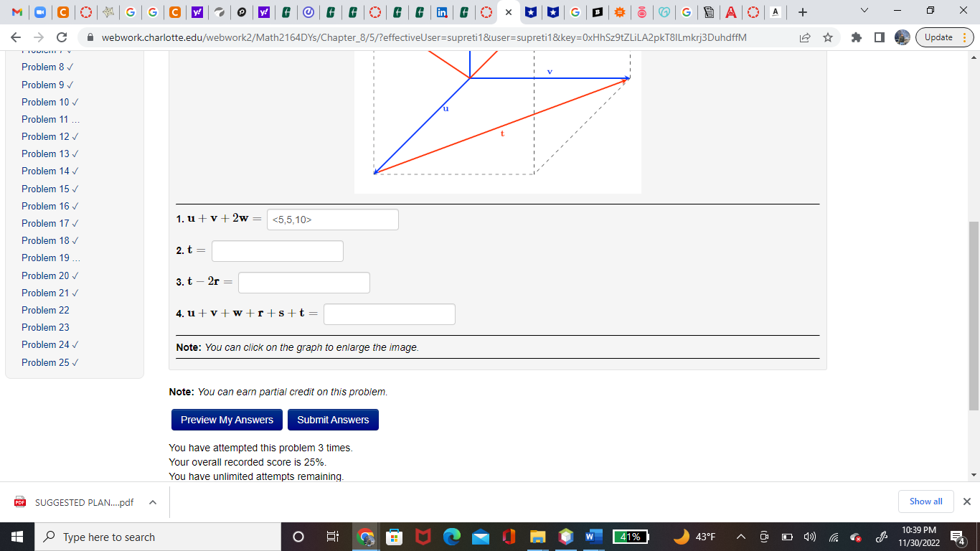The width and height of the screenshot is (980, 551).
Task: Open the Windows Start menu
Action: pos(17,537)
